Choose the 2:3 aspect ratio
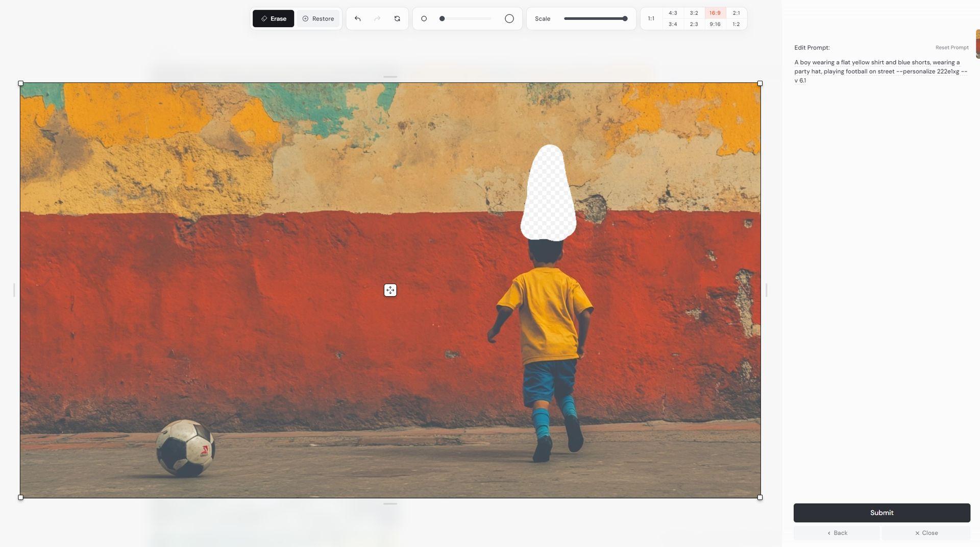Screen dimensions: 980x547 [694, 25]
